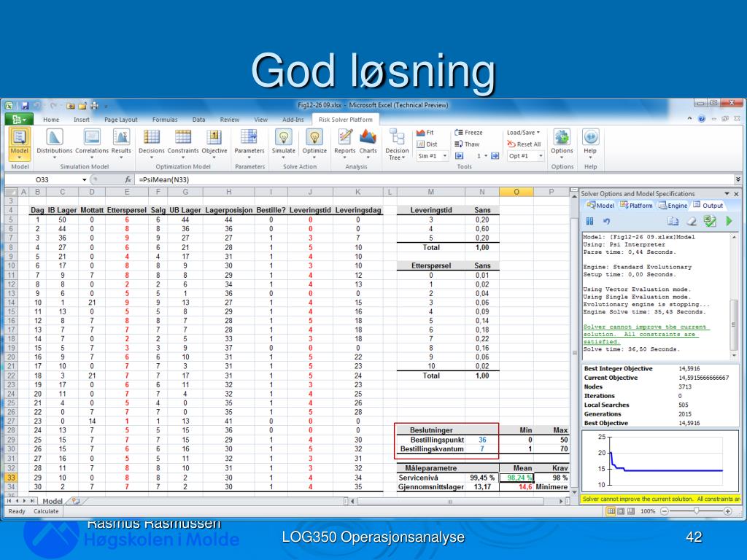Click the 100% zoom level
The width and height of the screenshot is (747, 560).
(648, 511)
